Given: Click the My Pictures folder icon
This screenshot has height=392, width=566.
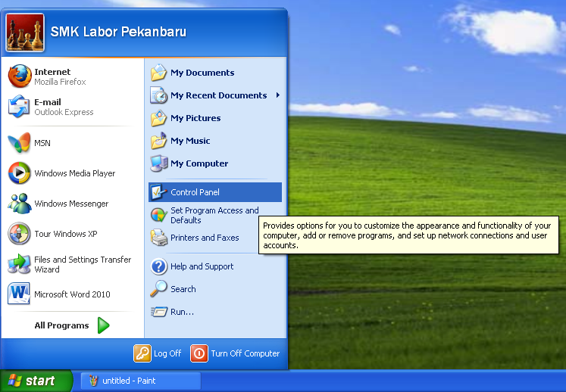Looking at the screenshot, I should click(x=159, y=118).
